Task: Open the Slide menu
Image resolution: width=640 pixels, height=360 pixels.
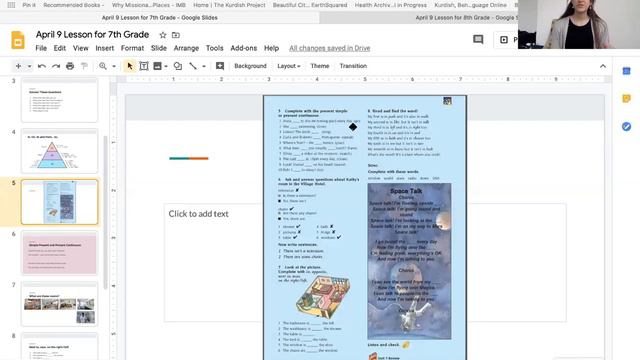Action: coord(158,48)
